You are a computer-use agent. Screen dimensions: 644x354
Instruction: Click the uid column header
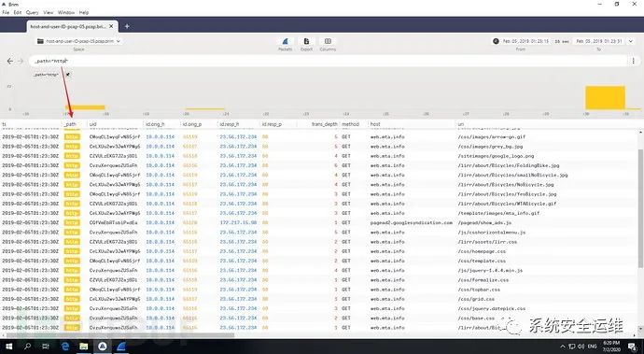92,123
